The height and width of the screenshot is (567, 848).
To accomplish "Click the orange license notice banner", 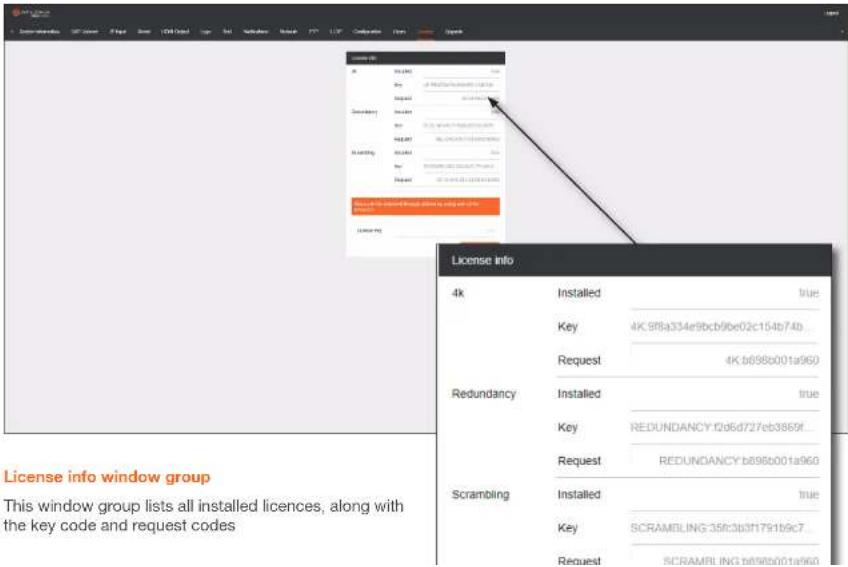I will click(x=425, y=206).
